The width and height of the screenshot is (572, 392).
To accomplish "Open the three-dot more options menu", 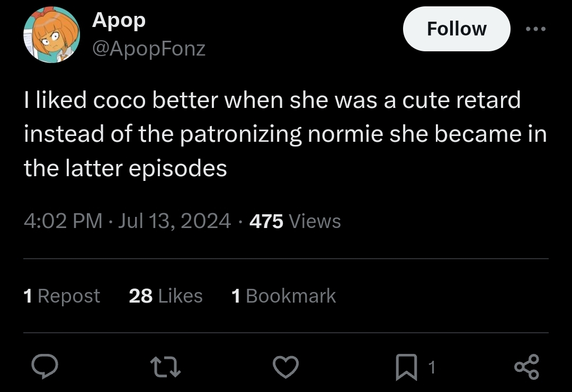I will pyautogui.click(x=535, y=29).
